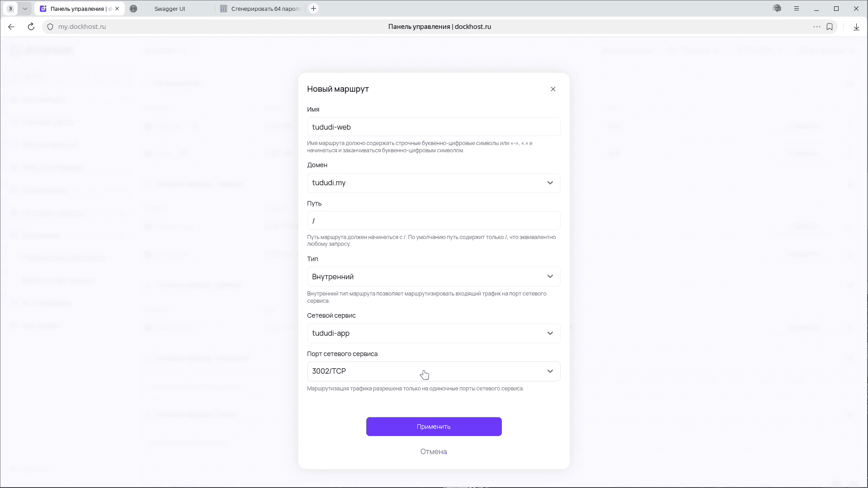Open the Порт сетевого сервиса dropdown
The height and width of the screenshot is (488, 868).
coord(434,371)
